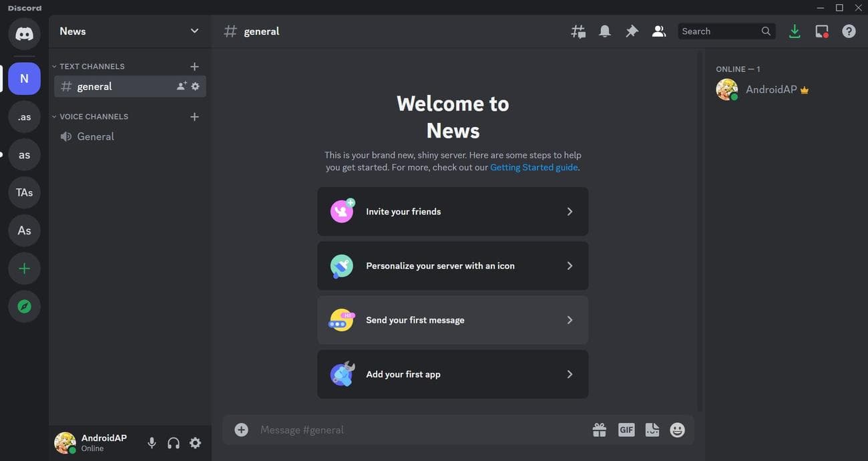Screen dimensions: 868x461
Task: Join the General voice channel
Action: pos(95,137)
